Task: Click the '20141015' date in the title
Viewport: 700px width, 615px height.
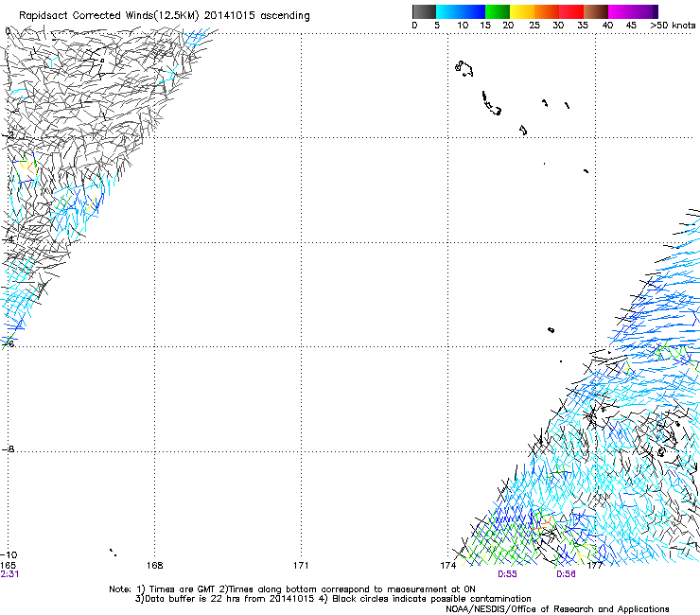Action: [230, 15]
